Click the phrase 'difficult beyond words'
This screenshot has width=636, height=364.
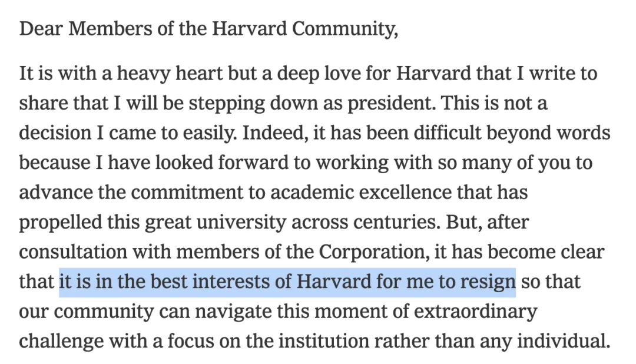click(x=498, y=133)
